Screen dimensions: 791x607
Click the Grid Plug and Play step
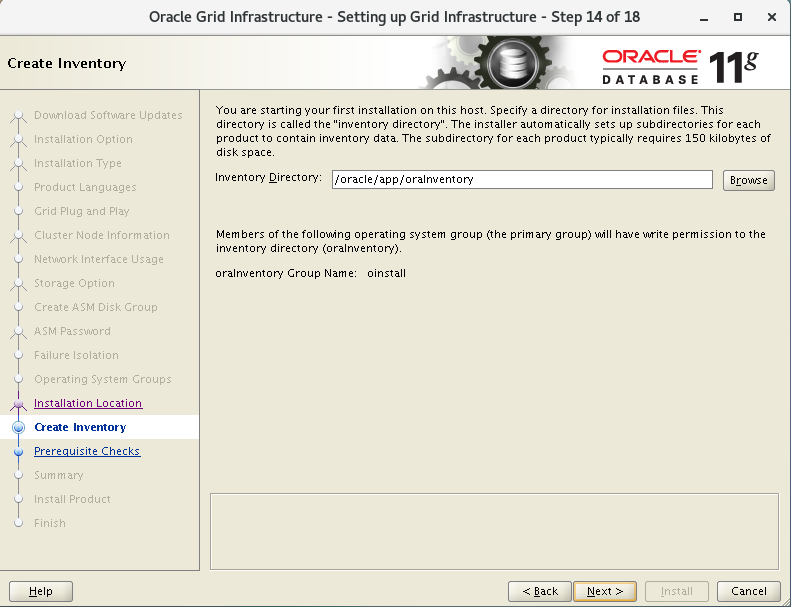(x=82, y=211)
